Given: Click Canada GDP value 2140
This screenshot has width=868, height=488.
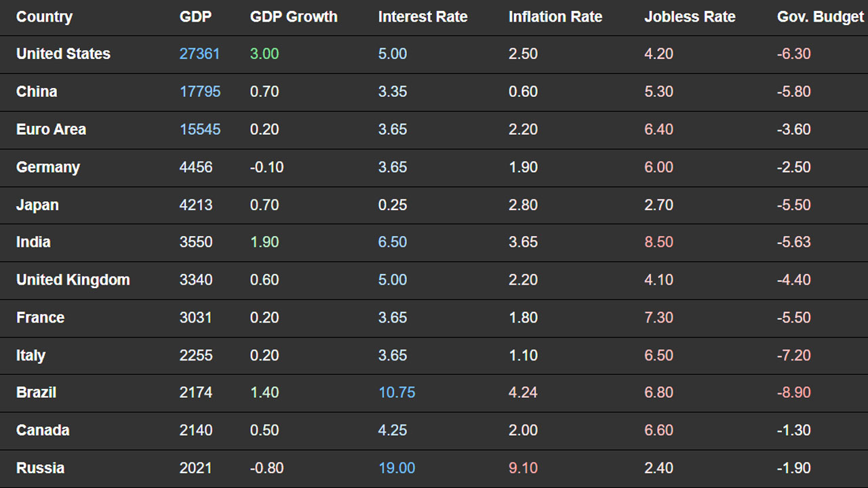Looking at the screenshot, I should click(x=196, y=430).
